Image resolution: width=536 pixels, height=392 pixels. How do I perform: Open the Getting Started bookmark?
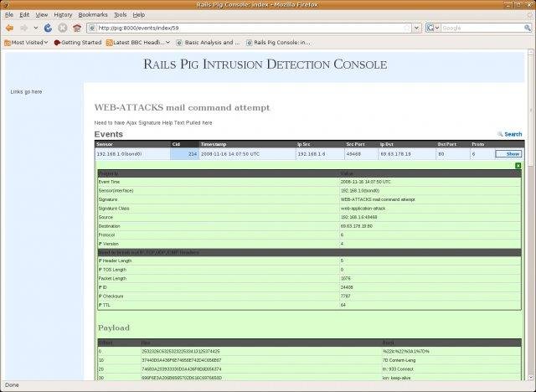(78, 43)
